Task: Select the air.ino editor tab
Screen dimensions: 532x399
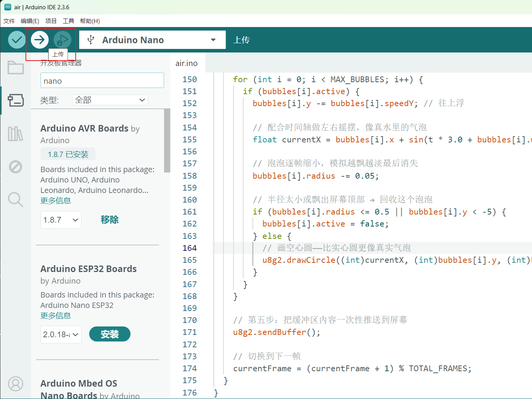Action: tap(187, 63)
